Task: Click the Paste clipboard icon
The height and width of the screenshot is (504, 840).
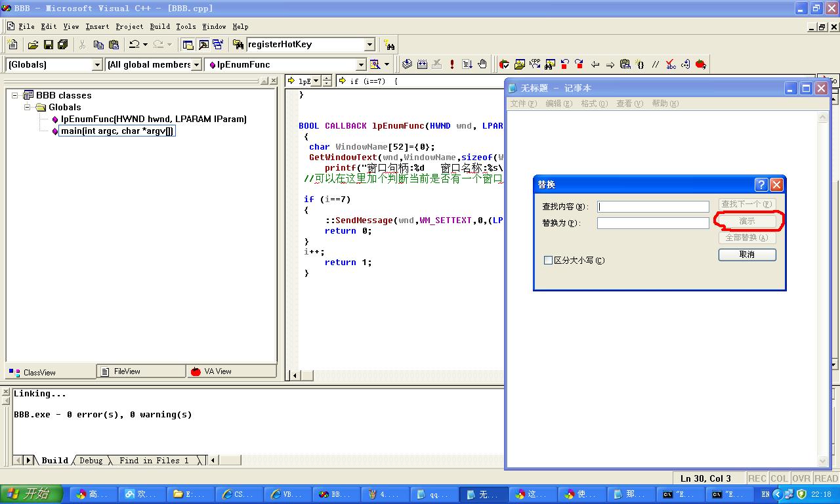Action: [x=114, y=45]
